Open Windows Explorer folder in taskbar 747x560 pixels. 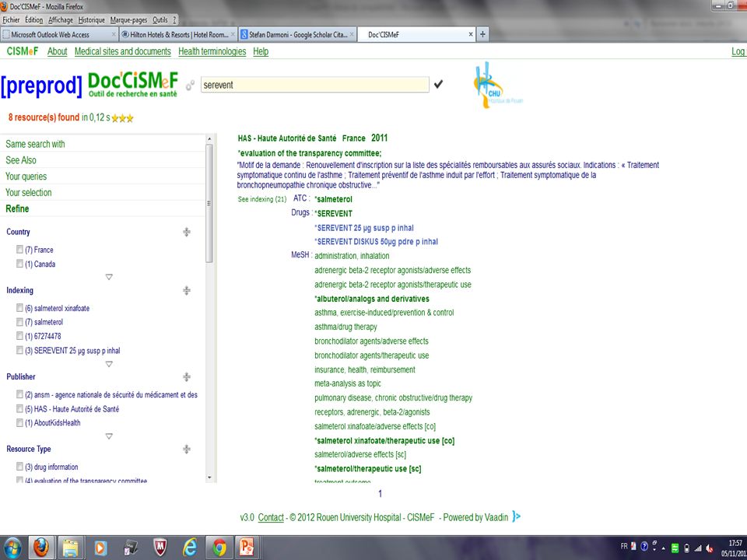71,548
